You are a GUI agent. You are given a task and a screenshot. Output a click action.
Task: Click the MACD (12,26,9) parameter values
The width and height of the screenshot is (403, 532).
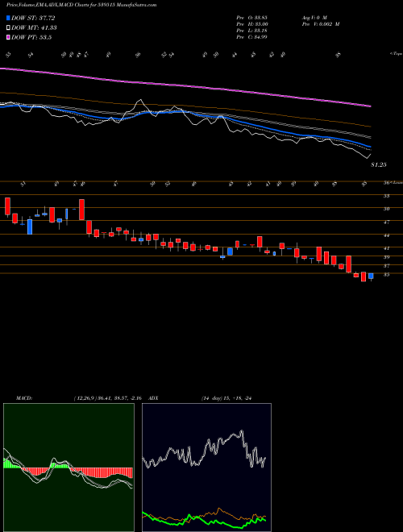[110, 398]
